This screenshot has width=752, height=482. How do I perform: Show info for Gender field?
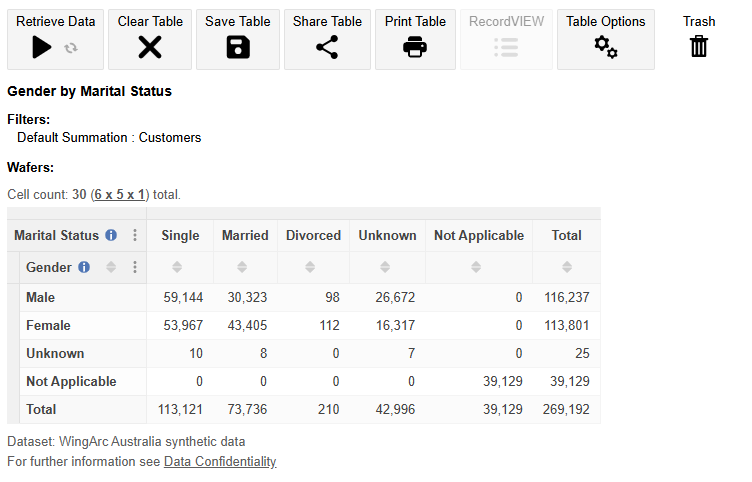pyautogui.click(x=84, y=267)
